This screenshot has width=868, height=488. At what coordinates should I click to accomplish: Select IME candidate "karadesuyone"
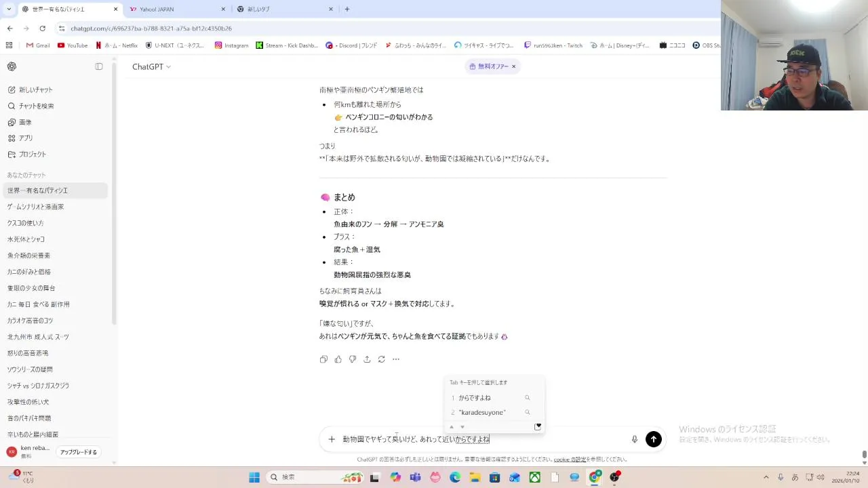[x=482, y=412]
